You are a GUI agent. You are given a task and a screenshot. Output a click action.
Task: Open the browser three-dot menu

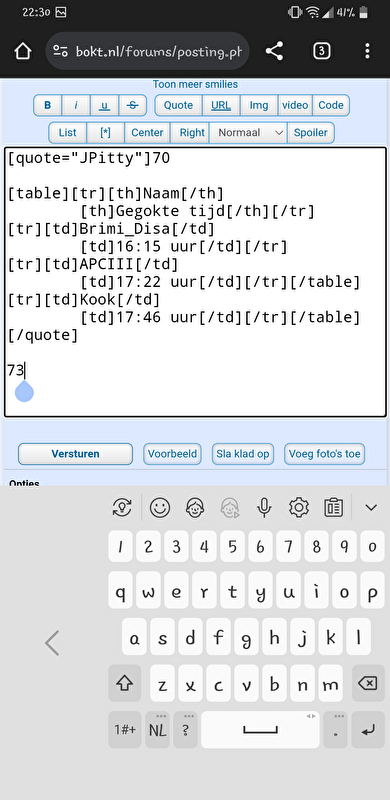pos(367,51)
